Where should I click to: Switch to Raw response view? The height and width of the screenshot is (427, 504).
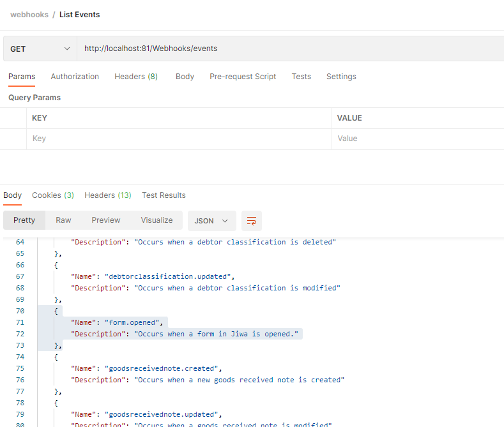point(63,220)
